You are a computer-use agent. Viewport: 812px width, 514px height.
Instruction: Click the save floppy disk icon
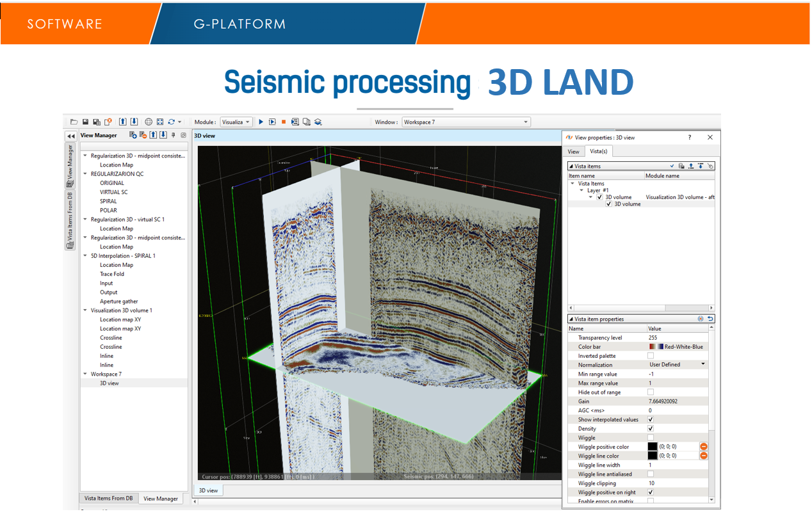pyautogui.click(x=85, y=122)
